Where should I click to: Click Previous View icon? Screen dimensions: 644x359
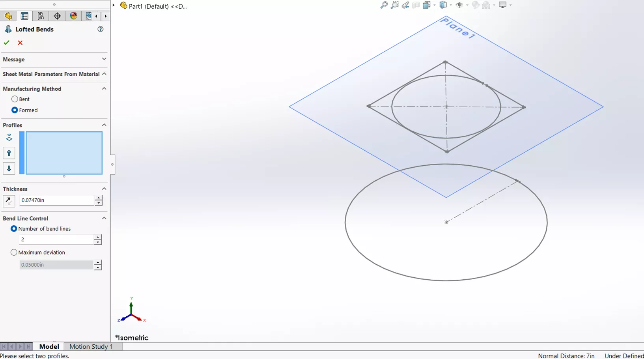(x=405, y=5)
